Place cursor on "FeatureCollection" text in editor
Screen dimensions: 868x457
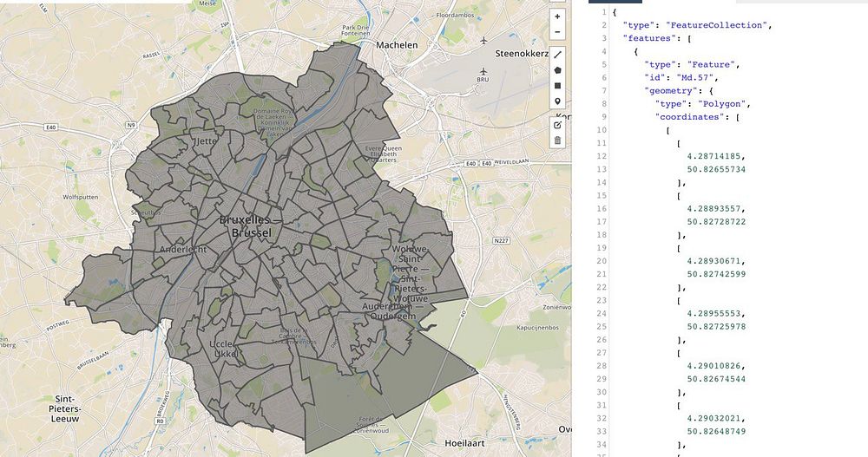click(716, 25)
